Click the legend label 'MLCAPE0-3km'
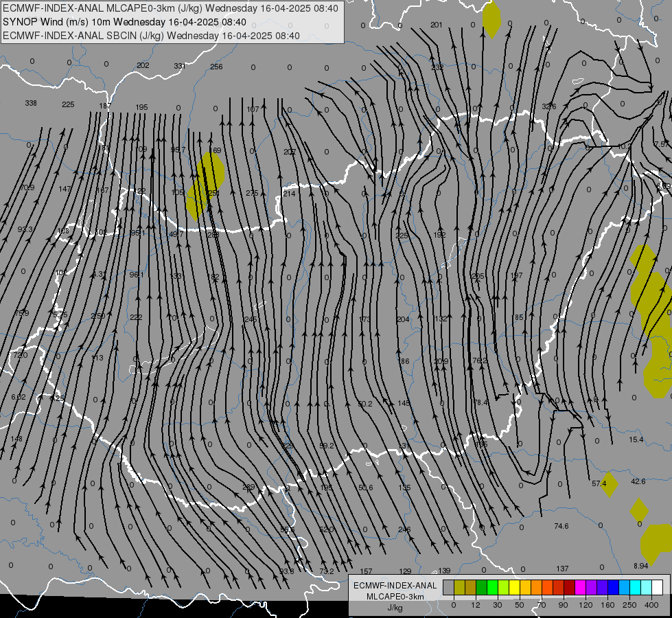 click(395, 597)
